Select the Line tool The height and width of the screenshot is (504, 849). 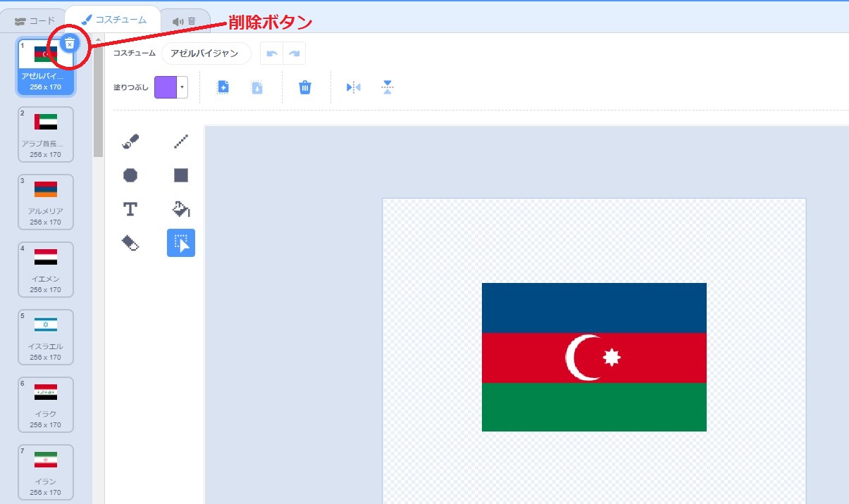click(181, 141)
